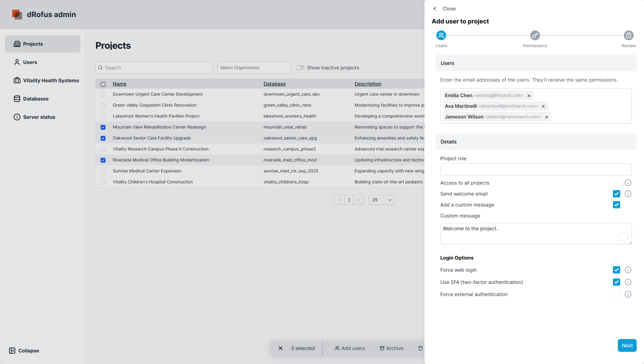Check Vitality Research Campus Phase II row
Viewport: 644px width, 364px height.
(103, 149)
